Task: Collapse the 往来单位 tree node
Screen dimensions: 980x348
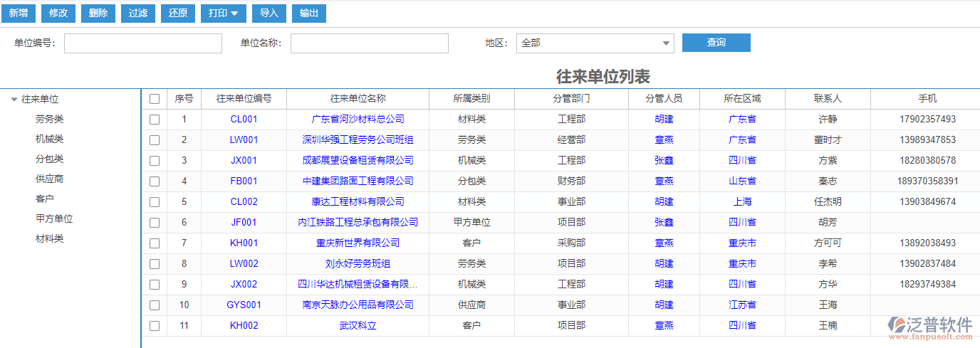Action: [x=14, y=100]
